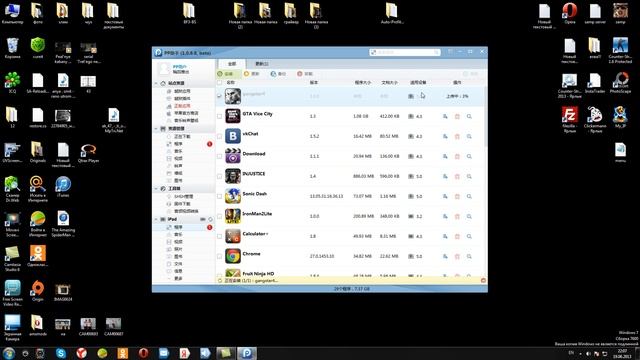Check the GTA Vice City checkbox
Image resolution: width=640 pixels, height=360 pixels.
(x=220, y=116)
